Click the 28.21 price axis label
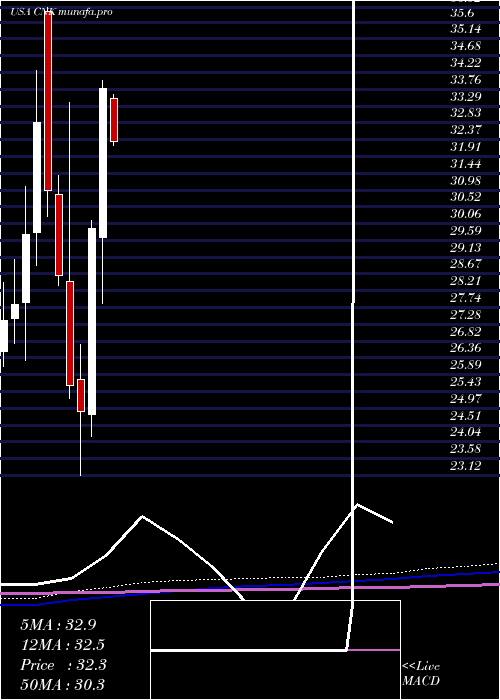This screenshot has width=500, height=700. coord(466,281)
